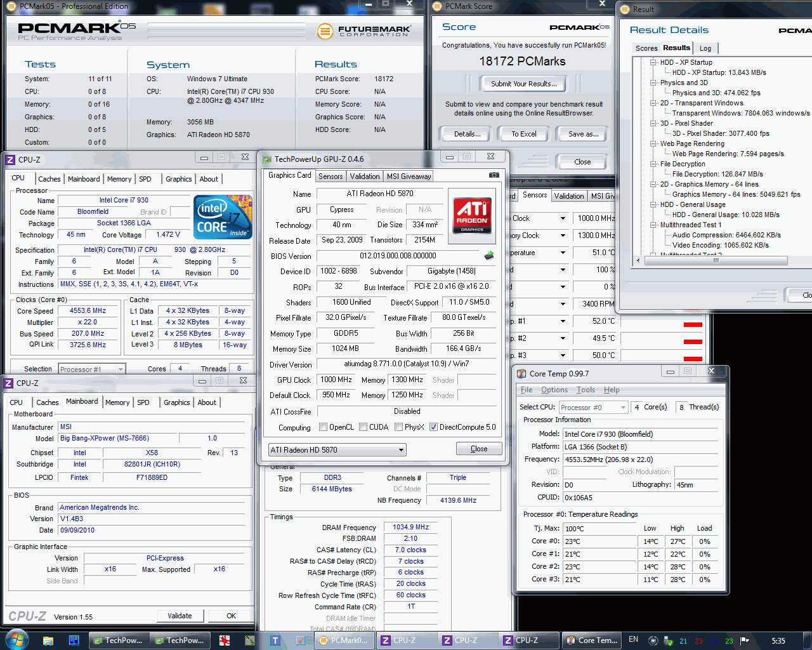Open the Caches tab in top CPU-Z window
812x650 pixels.
[49, 179]
